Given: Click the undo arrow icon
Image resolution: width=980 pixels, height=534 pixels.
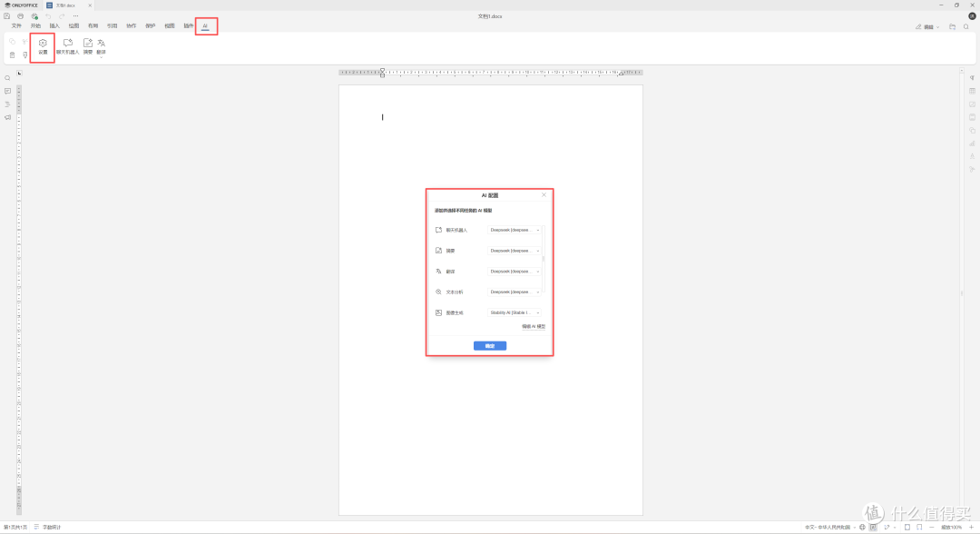Looking at the screenshot, I should [x=48, y=16].
